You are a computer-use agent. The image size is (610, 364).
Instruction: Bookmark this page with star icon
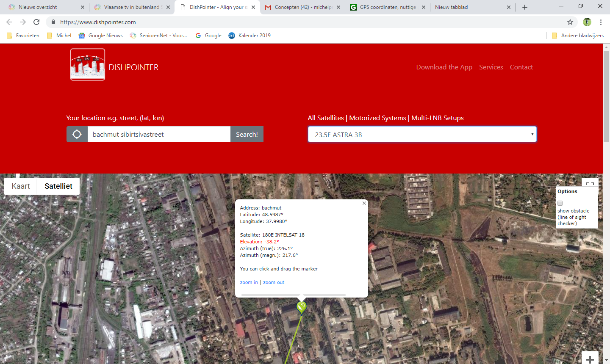[570, 22]
